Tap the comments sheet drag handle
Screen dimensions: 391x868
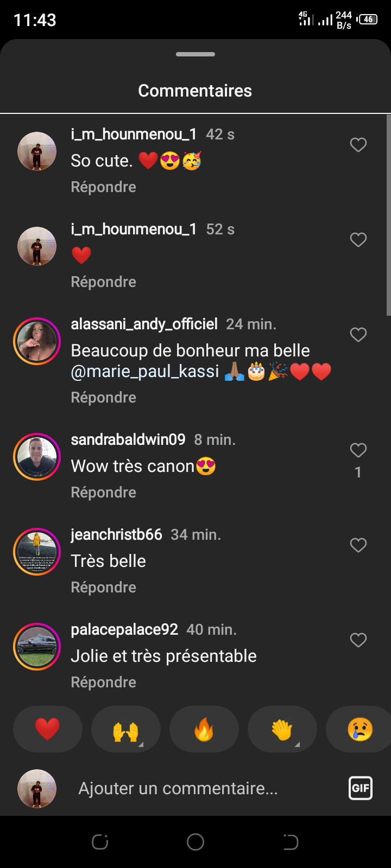pos(195,54)
